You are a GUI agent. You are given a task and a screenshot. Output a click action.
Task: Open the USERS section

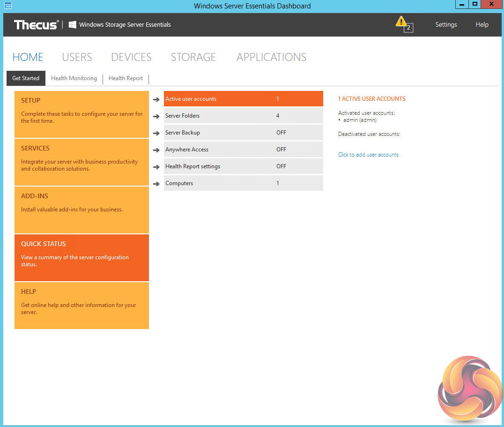(x=77, y=57)
